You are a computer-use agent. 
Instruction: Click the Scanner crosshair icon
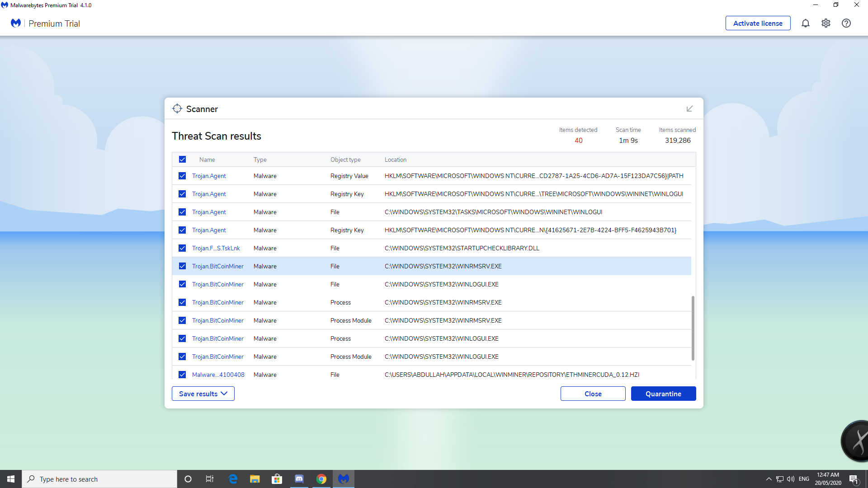pyautogui.click(x=177, y=109)
